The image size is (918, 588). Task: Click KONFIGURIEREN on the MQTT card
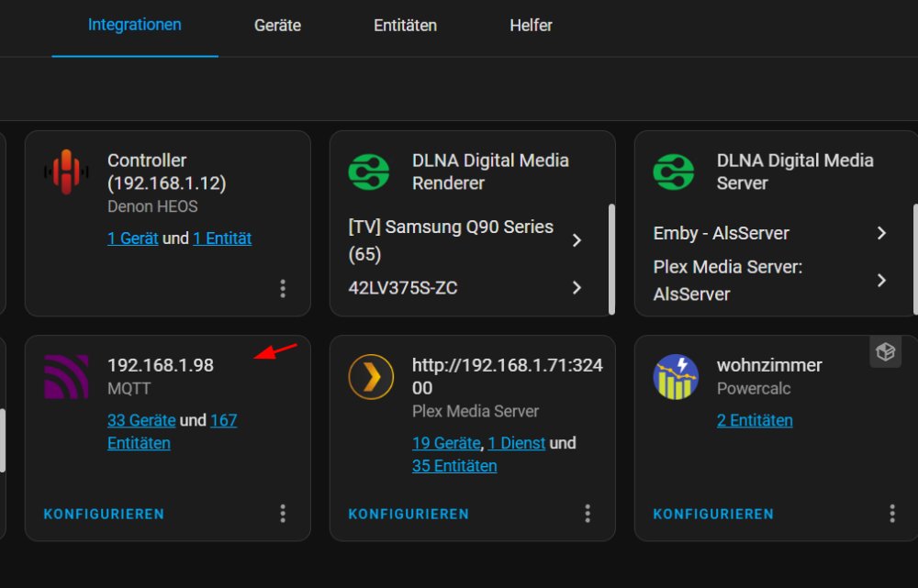point(105,515)
